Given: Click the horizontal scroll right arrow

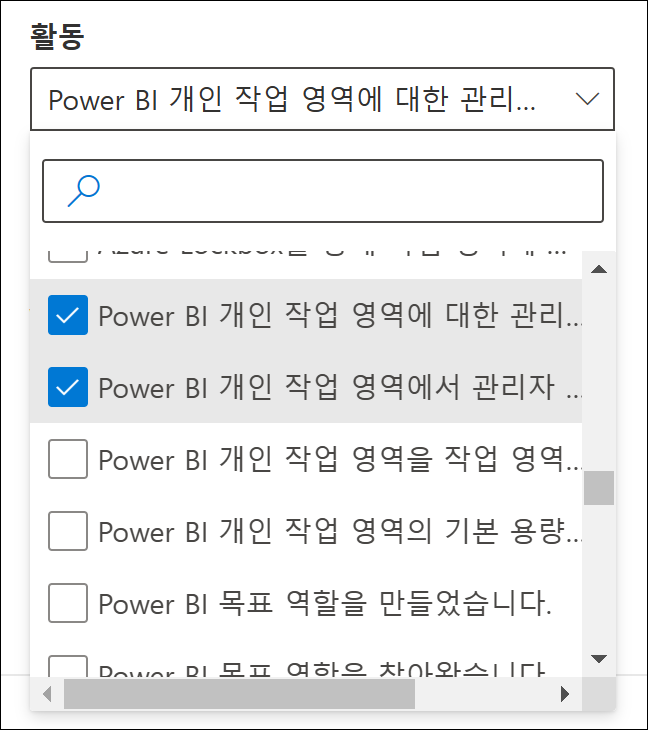Looking at the screenshot, I should [565, 694].
